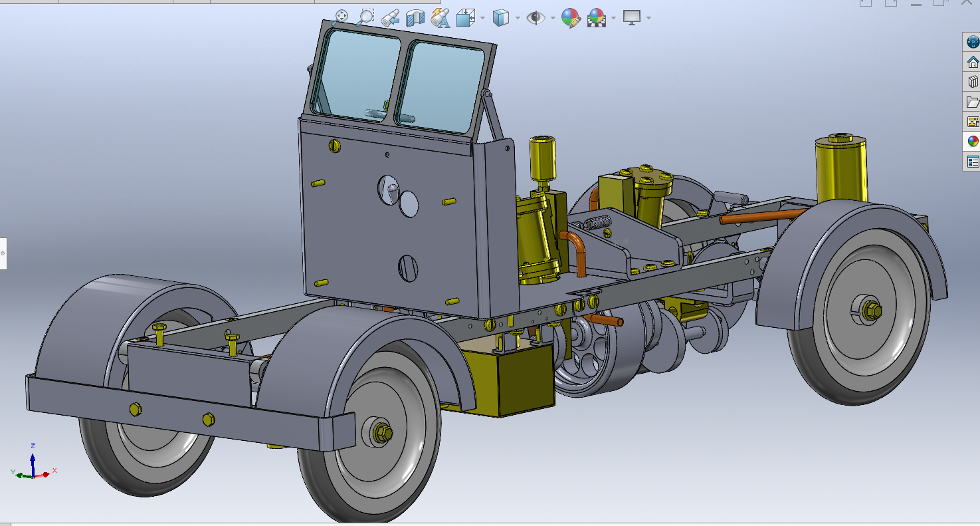The width and height of the screenshot is (980, 526).
Task: Open the View Palette task pane tab
Action: point(973,122)
